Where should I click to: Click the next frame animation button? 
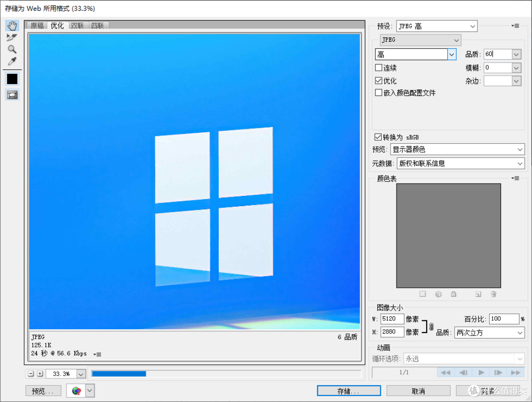point(498,372)
